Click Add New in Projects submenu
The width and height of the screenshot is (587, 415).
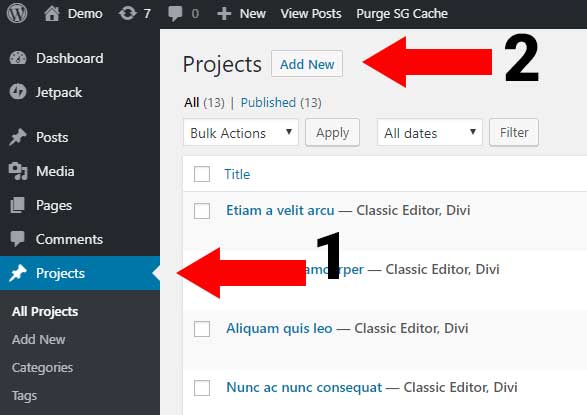[39, 339]
